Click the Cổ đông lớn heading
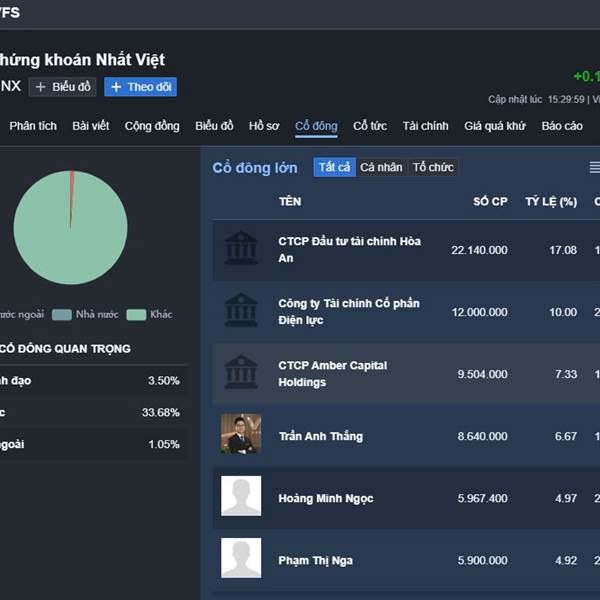Viewport: 600px width, 600px height. click(255, 168)
